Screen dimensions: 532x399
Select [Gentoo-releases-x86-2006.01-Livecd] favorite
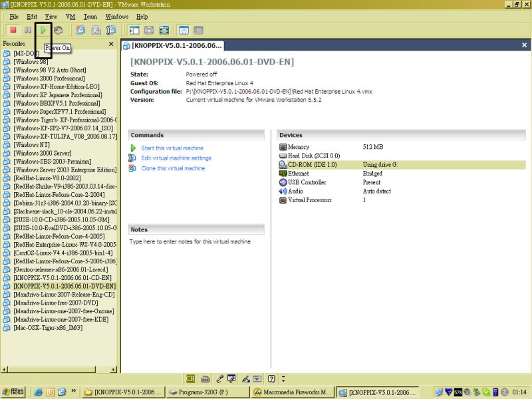(x=61, y=269)
